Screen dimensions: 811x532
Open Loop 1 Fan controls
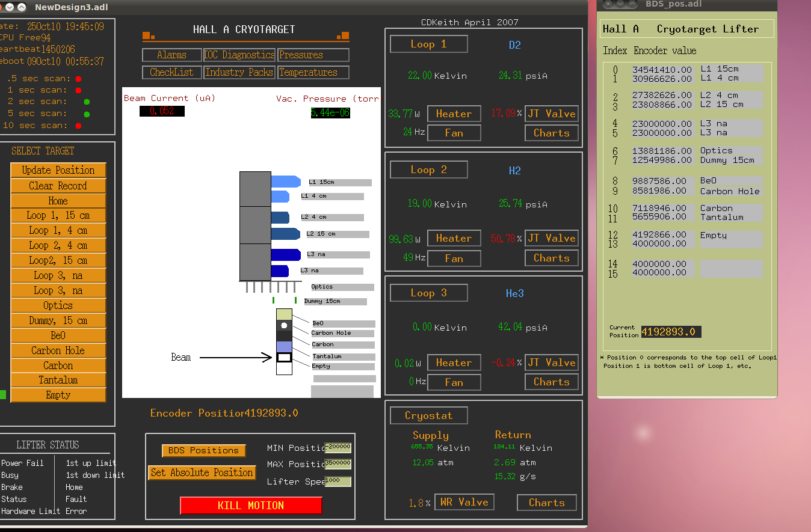(454, 133)
